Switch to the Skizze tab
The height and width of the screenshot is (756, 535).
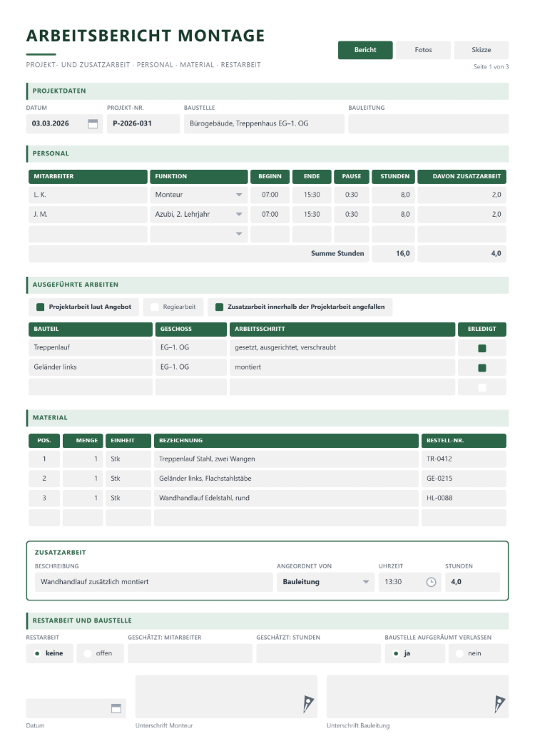pyautogui.click(x=481, y=50)
